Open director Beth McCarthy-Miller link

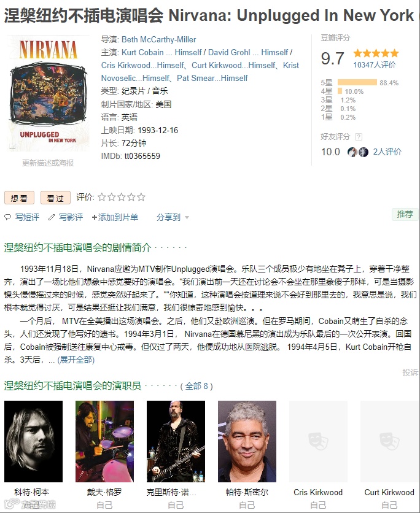pos(159,40)
